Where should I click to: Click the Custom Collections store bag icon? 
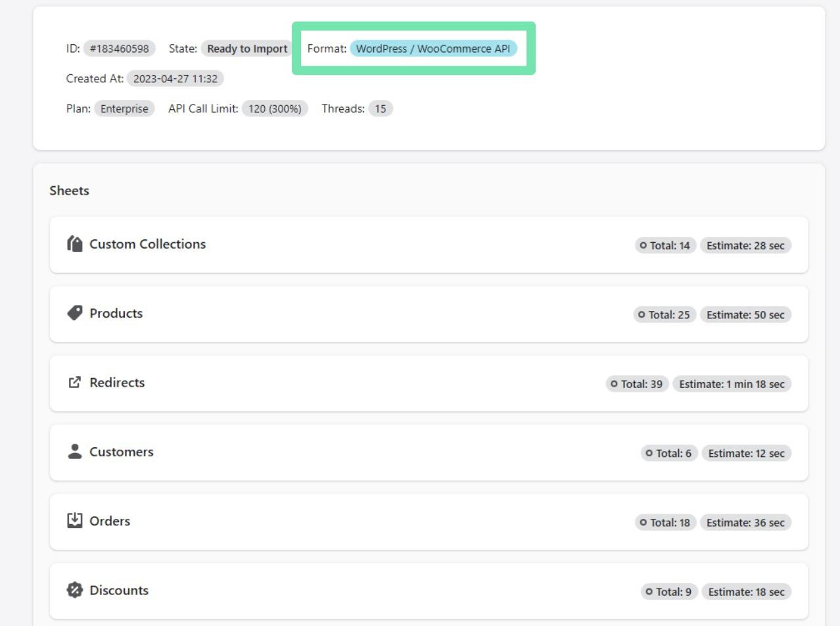point(76,243)
